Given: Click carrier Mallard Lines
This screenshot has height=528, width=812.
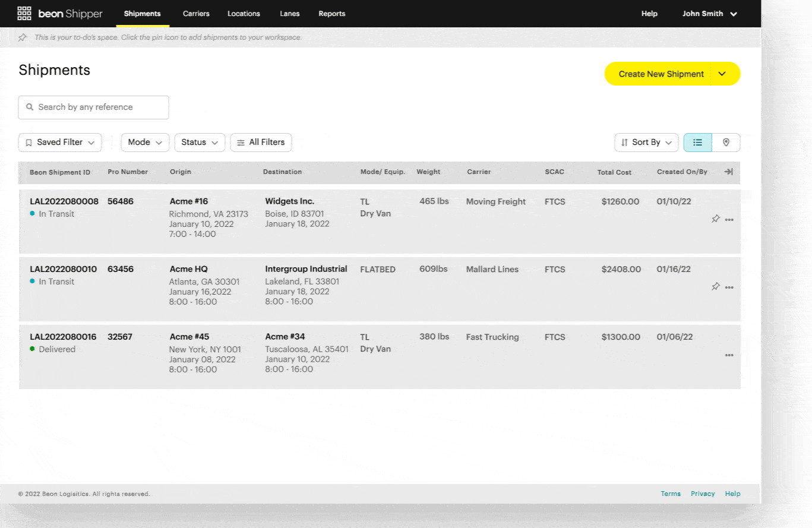Looking at the screenshot, I should click(x=492, y=269).
